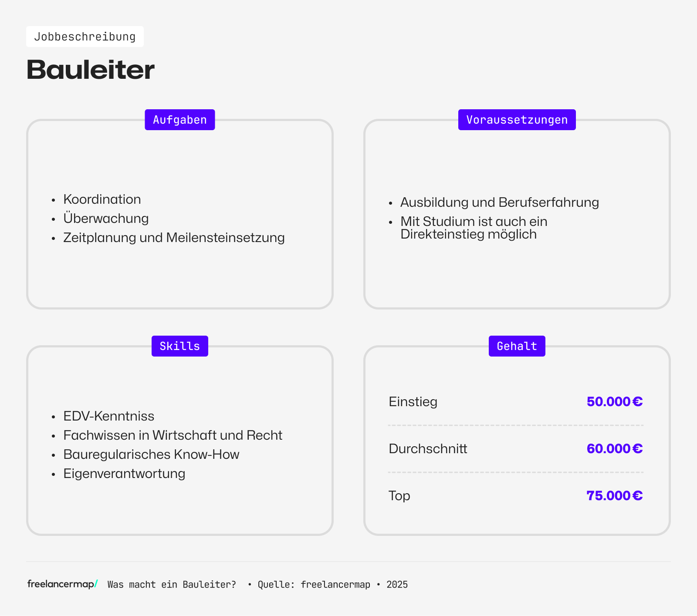Select Ausbildung und Berufserfahrung entry
The width and height of the screenshot is (697, 616).
coord(499,202)
